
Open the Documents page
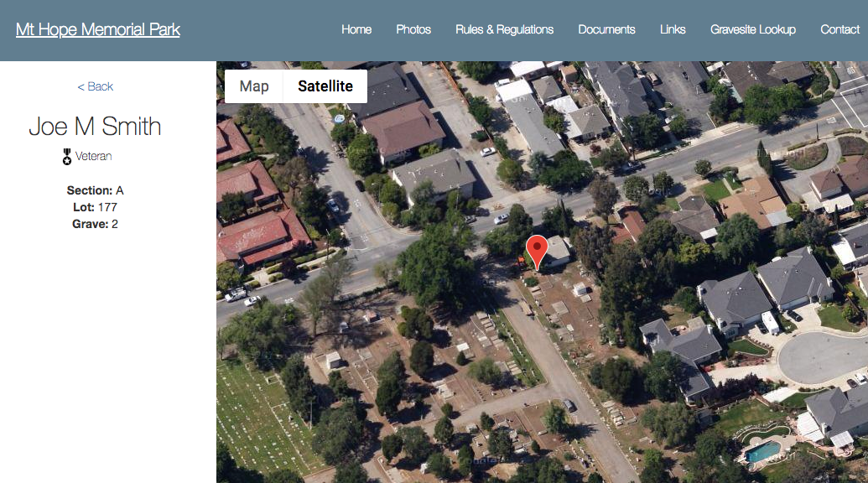(606, 29)
